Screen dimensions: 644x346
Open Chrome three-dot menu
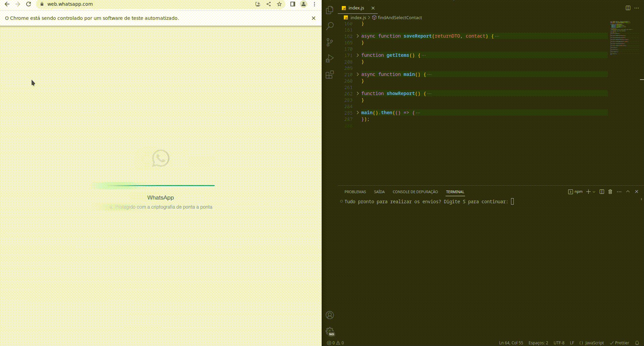(314, 4)
